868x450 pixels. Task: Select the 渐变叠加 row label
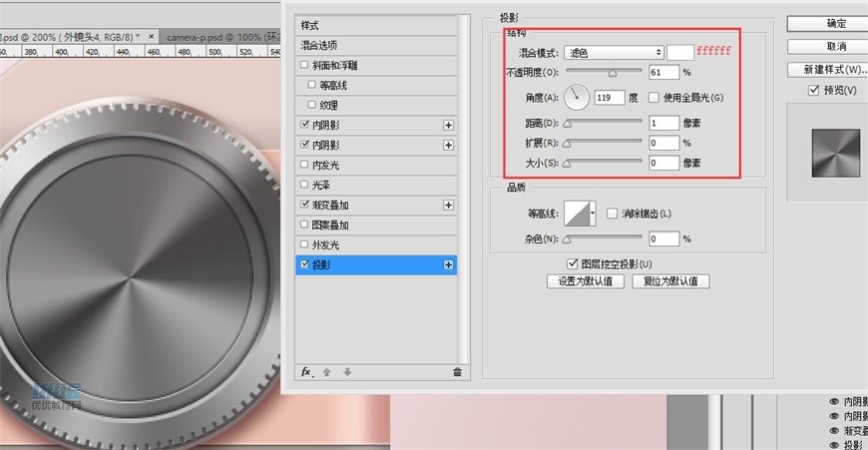click(x=330, y=206)
